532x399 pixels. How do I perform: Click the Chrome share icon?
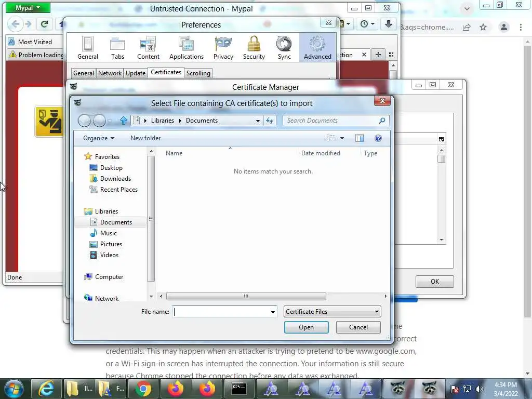(x=467, y=27)
